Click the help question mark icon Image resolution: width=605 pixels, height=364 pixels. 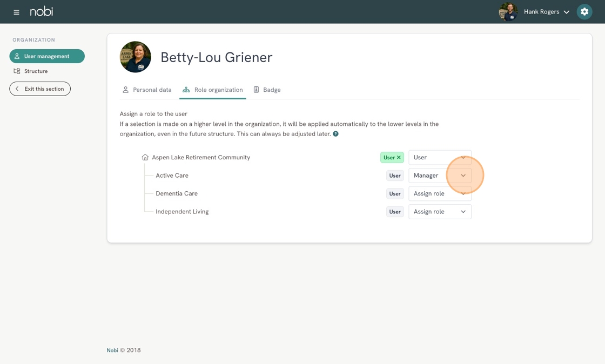tap(335, 134)
